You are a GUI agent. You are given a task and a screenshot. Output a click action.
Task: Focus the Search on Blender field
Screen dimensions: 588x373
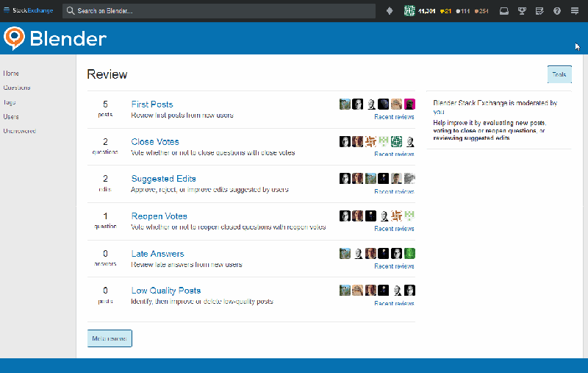(x=219, y=11)
